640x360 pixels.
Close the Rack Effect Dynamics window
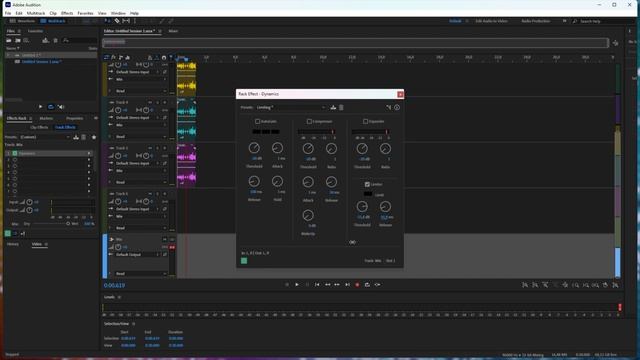click(400, 94)
